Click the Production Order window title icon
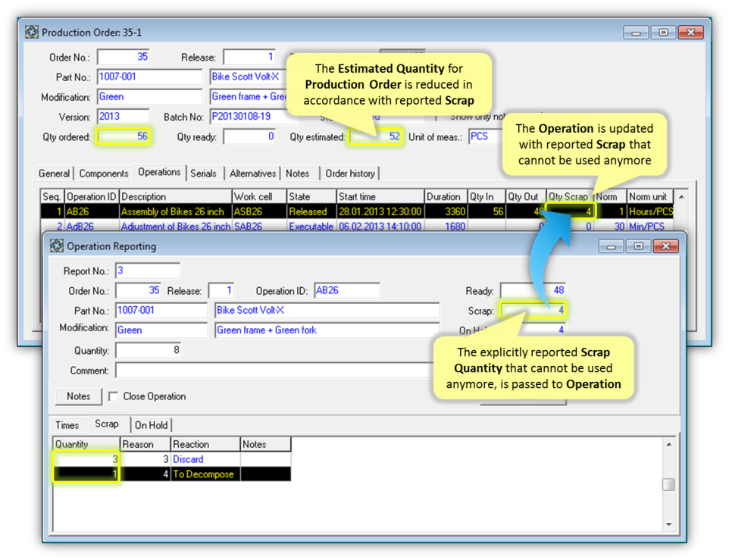This screenshot has width=729, height=560. (x=32, y=33)
